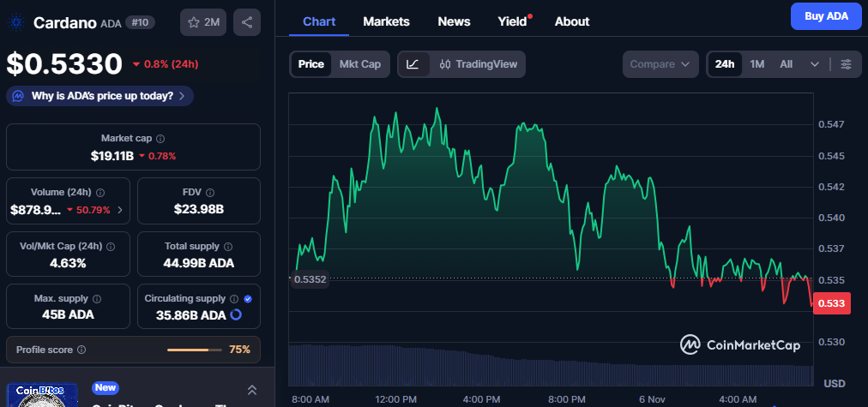Click the star watchlist icon
This screenshot has height=407, width=868.
point(195,22)
